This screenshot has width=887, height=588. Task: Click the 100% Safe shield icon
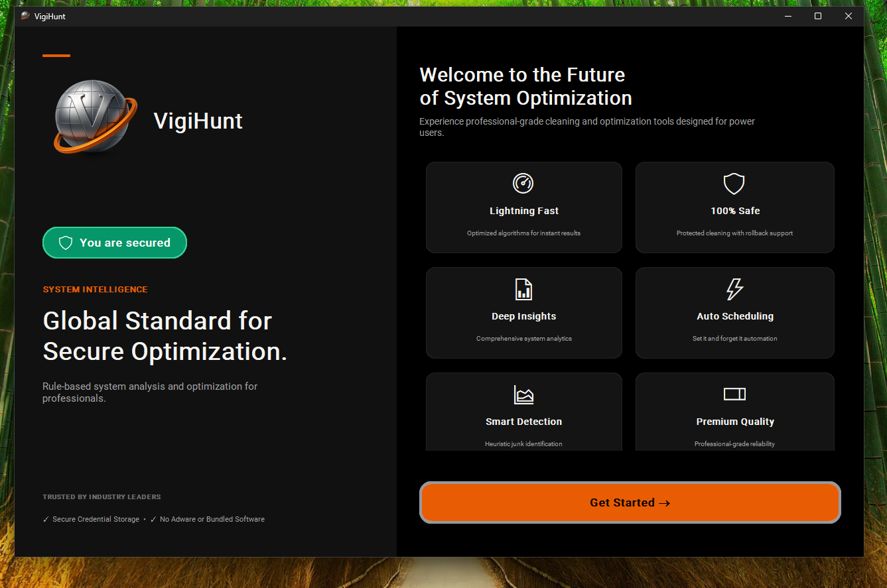pos(734,184)
